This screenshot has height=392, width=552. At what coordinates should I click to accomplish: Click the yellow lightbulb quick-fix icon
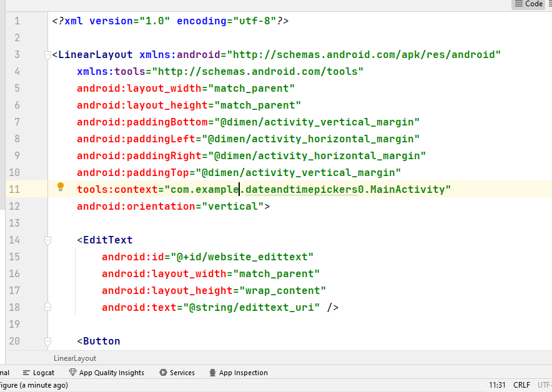[x=61, y=187]
